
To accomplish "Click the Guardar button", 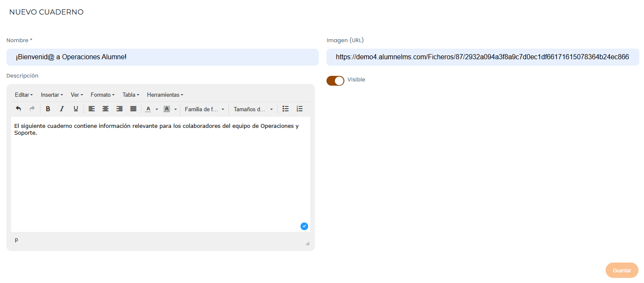I will pyautogui.click(x=622, y=271).
